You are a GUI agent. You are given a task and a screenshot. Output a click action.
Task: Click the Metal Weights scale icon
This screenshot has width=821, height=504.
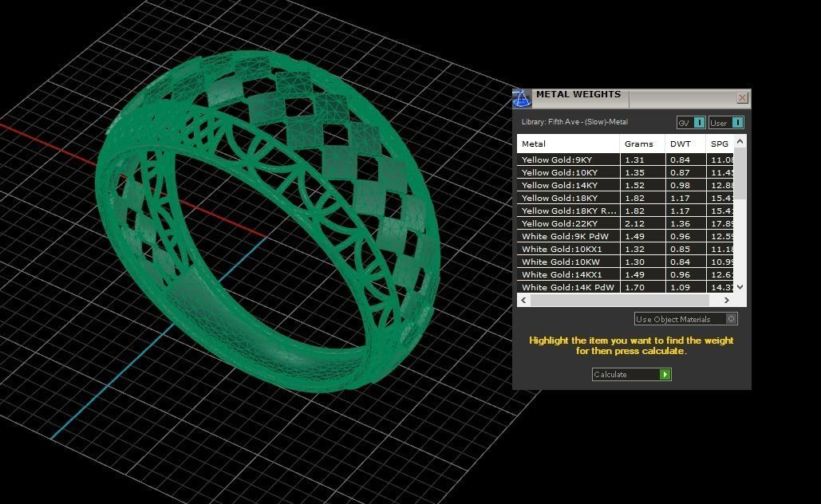click(522, 98)
